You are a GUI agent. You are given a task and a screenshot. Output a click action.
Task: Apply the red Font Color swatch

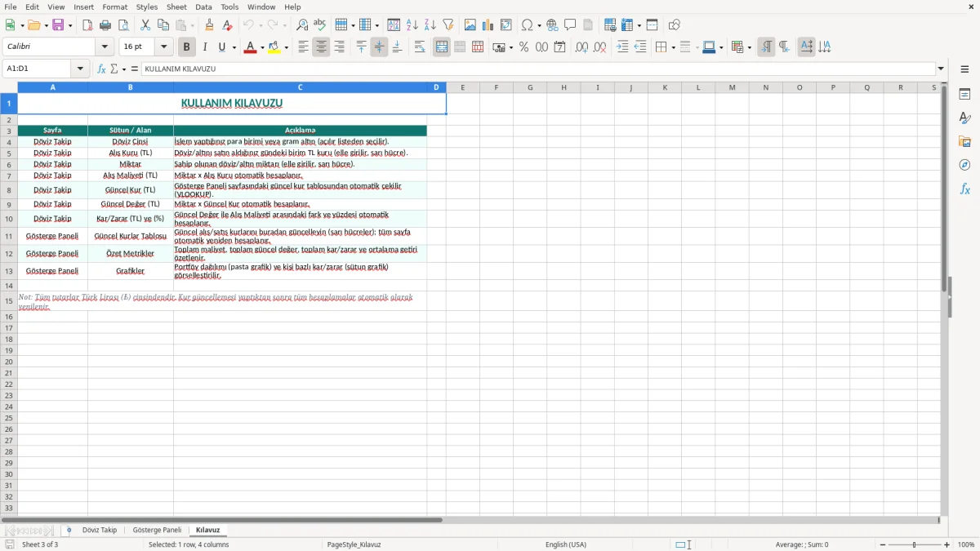pos(251,47)
